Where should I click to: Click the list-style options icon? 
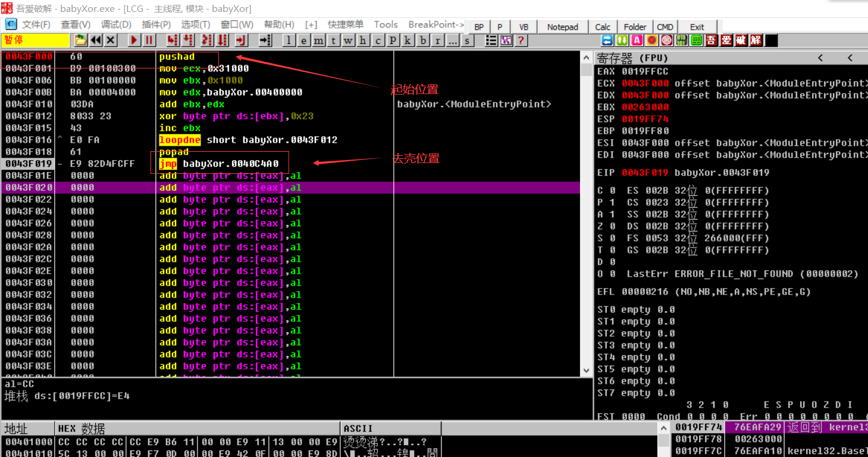[x=491, y=40]
